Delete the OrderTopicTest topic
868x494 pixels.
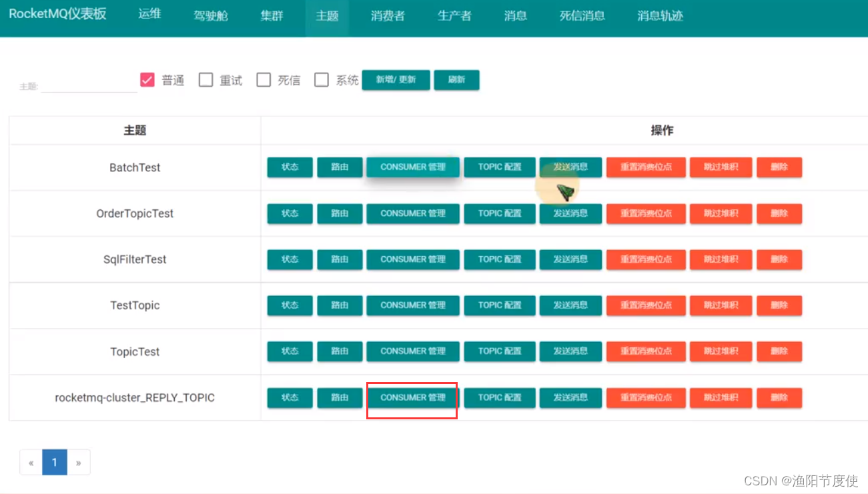click(779, 213)
